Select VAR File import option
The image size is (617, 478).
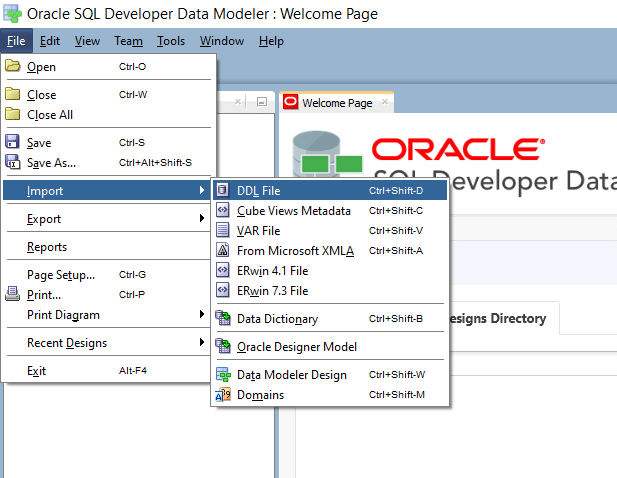(330, 231)
